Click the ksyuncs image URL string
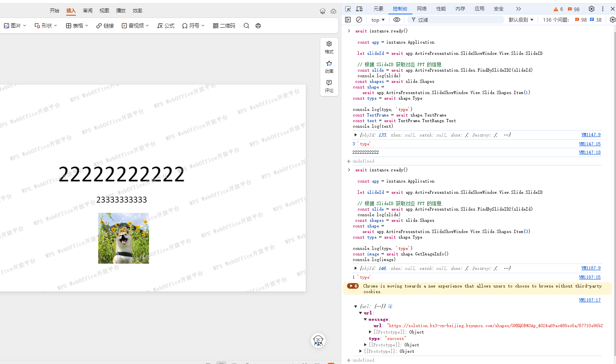The height and width of the screenshot is (364, 616). coord(495,326)
